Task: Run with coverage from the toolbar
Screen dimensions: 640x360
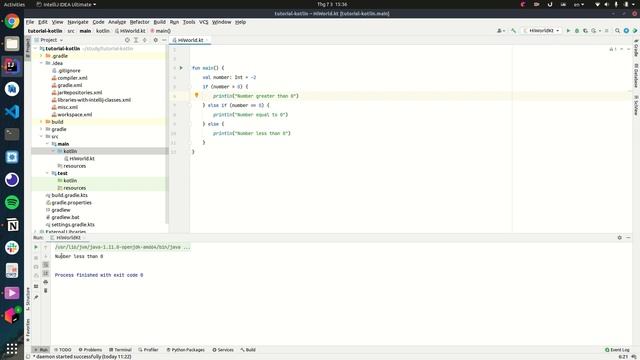Action: pyautogui.click(x=585, y=31)
